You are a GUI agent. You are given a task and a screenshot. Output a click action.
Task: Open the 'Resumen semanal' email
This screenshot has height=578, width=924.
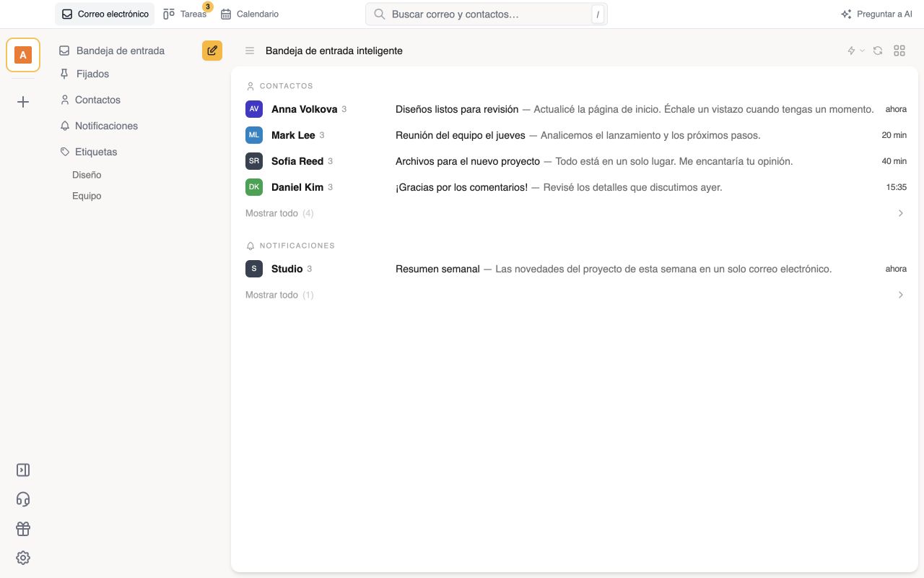(x=576, y=269)
